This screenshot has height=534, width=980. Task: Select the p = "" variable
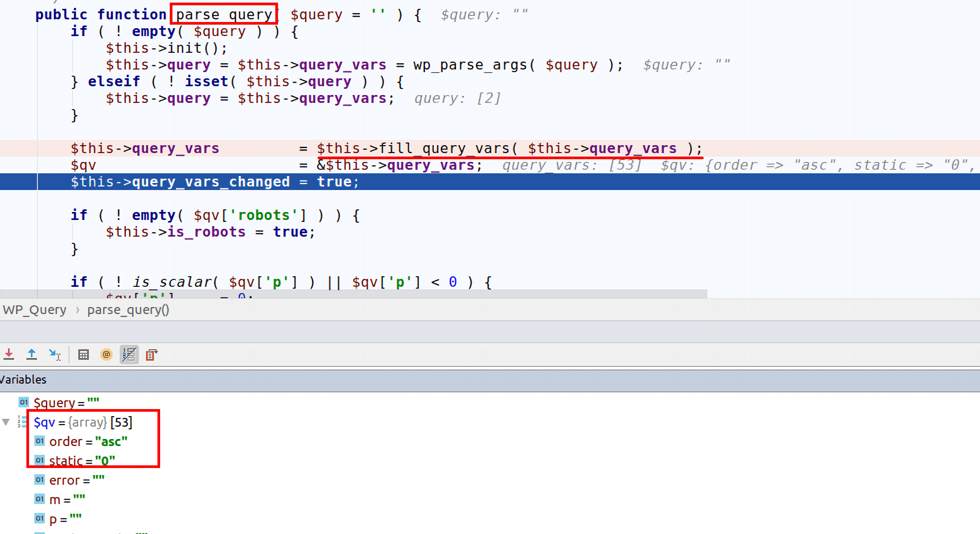pos(65,519)
